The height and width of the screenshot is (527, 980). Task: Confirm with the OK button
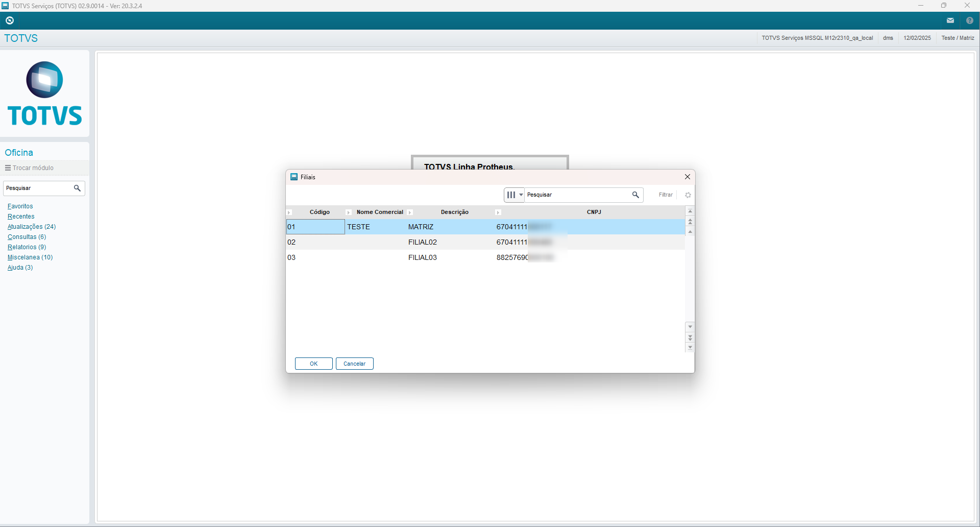(314, 364)
